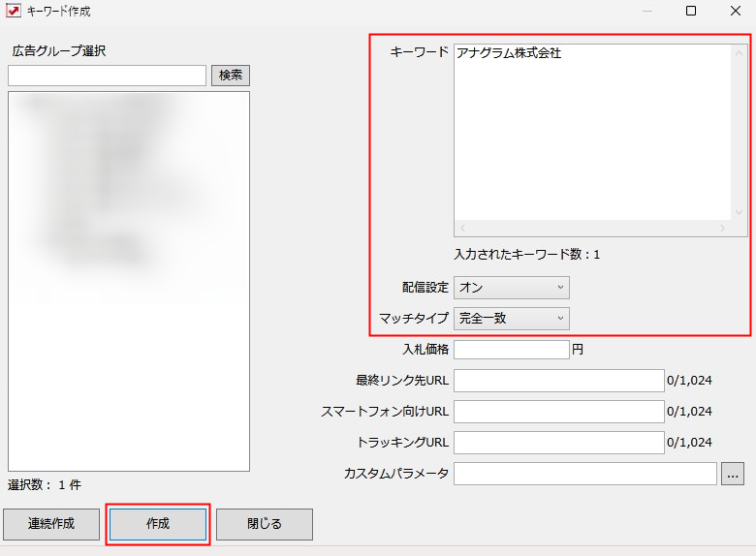Click keyword box scroll down arrow
Viewport: 756px width, 556px height.
point(740,212)
